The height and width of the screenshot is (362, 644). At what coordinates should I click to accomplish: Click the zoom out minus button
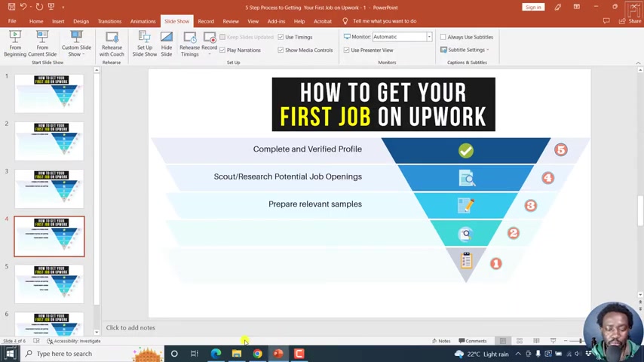[x=566, y=341]
